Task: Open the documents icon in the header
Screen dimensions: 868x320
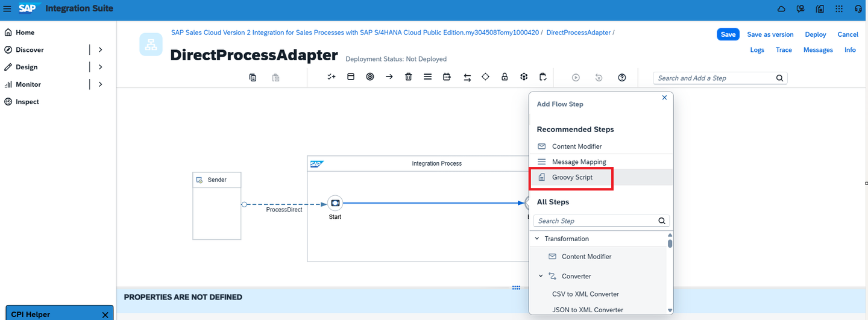Action: pyautogui.click(x=820, y=9)
